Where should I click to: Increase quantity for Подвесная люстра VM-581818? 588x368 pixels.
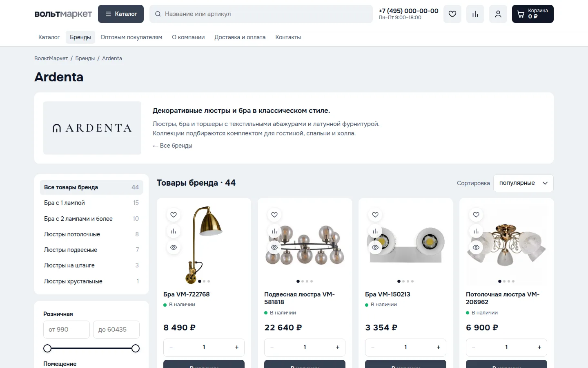tap(338, 347)
